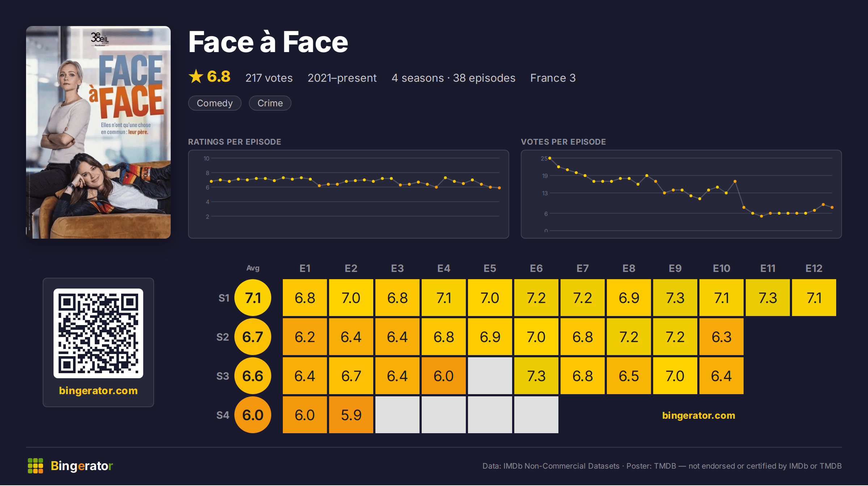Click the E1 column header
The image size is (868, 486).
[x=305, y=268]
